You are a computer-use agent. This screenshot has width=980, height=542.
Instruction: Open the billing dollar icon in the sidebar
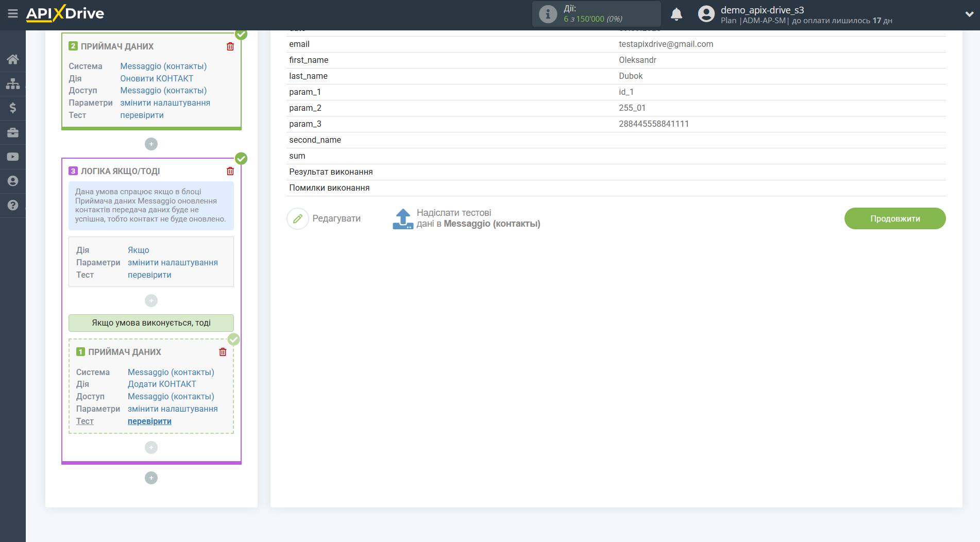point(13,108)
